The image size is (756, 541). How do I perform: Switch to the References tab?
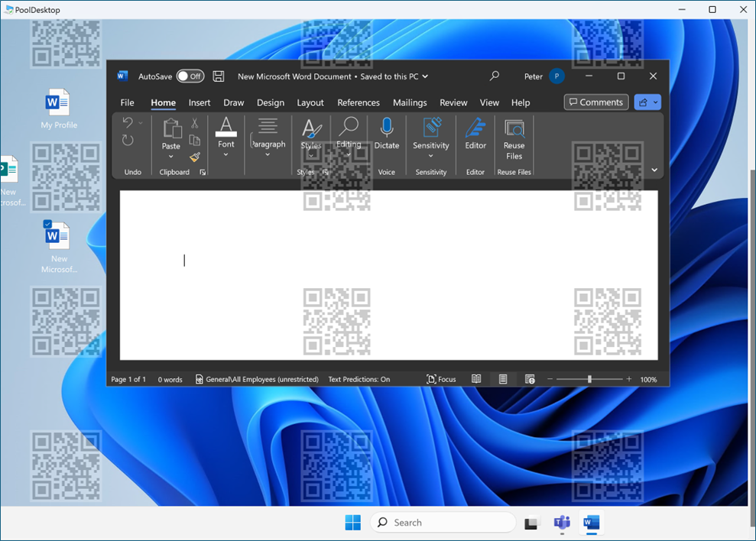(359, 102)
